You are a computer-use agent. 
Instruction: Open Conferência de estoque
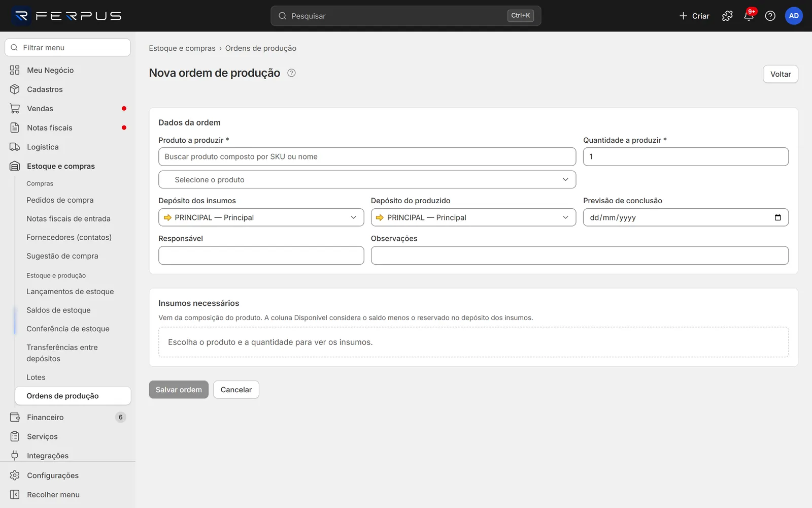point(68,329)
